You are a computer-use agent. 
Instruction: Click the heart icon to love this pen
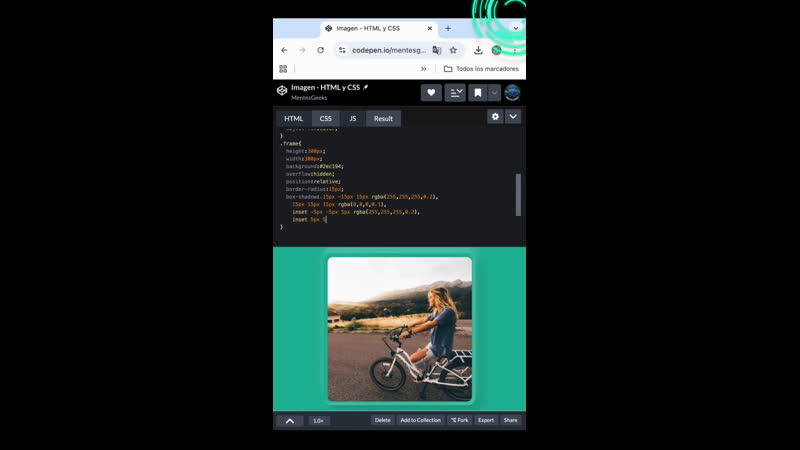pos(432,93)
